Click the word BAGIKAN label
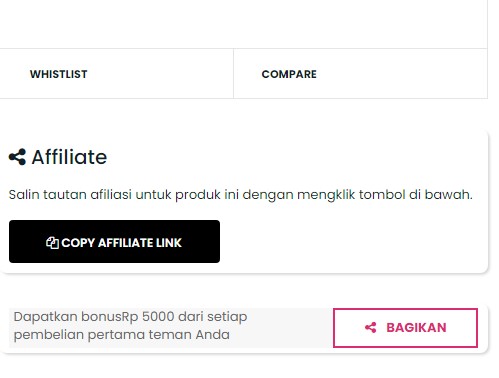The image size is (499, 378). pyautogui.click(x=416, y=328)
